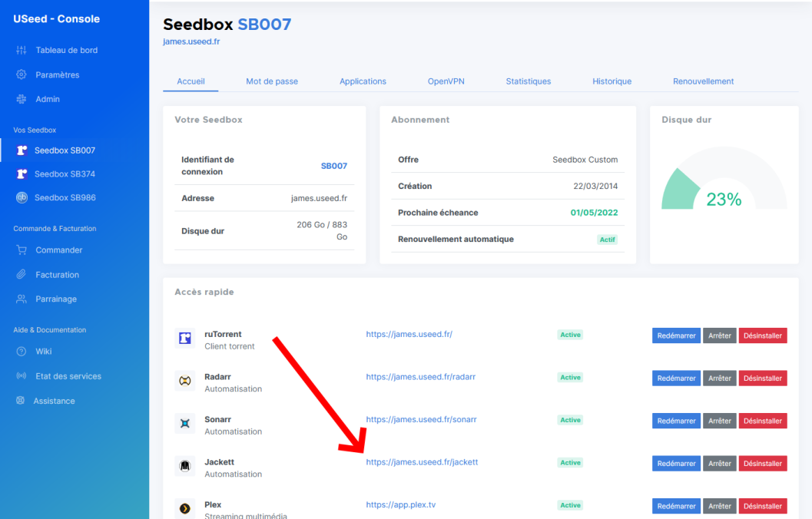
Task: Stop ruTorrent with Arrêter button
Action: click(x=720, y=336)
